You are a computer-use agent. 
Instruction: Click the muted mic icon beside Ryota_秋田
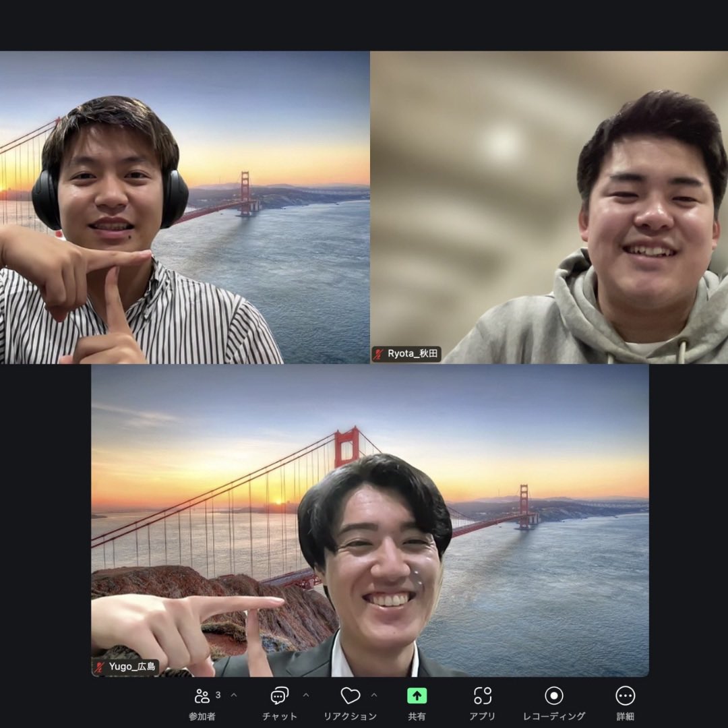point(378,355)
